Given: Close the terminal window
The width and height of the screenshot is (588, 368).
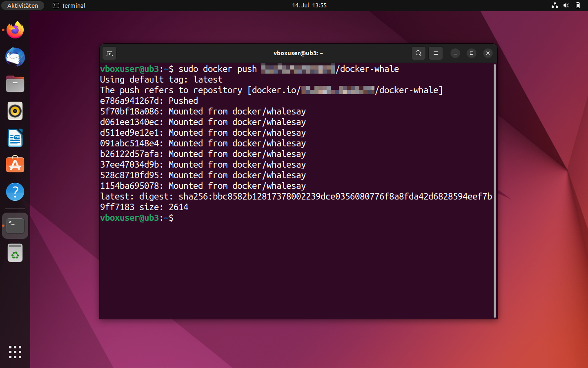Looking at the screenshot, I should tap(488, 53).
